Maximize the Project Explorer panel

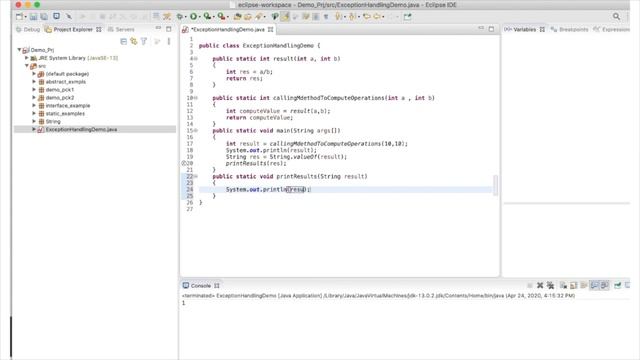(169, 29)
